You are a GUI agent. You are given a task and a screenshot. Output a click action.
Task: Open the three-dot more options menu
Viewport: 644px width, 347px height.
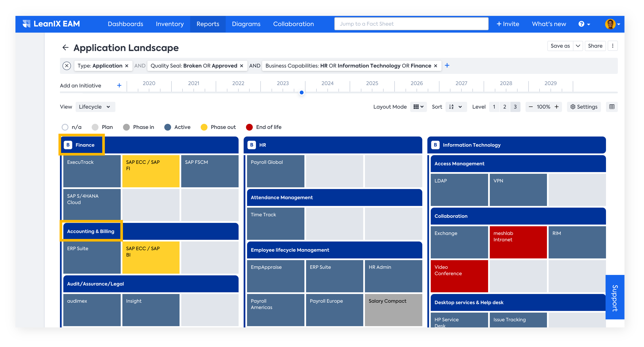[x=612, y=46]
